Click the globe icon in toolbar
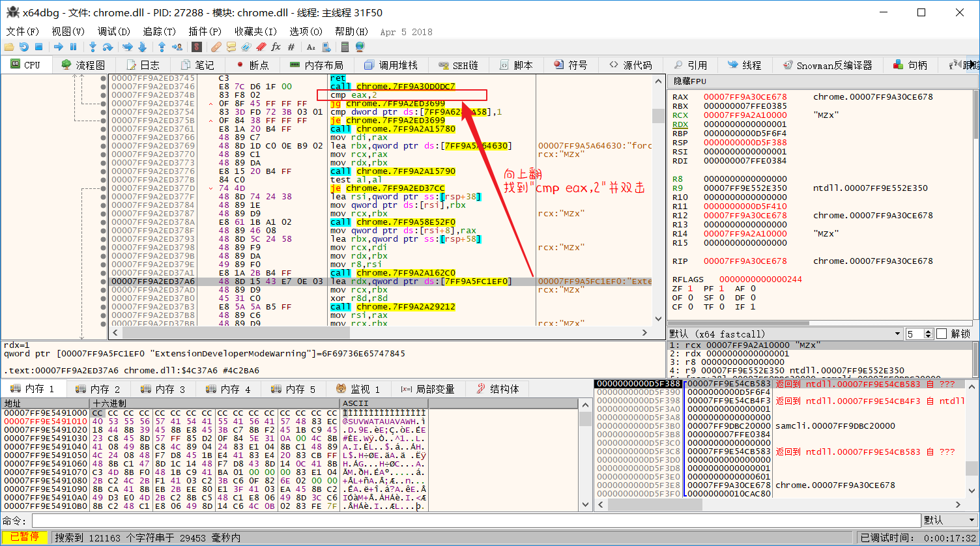The width and height of the screenshot is (980, 546). [x=360, y=47]
